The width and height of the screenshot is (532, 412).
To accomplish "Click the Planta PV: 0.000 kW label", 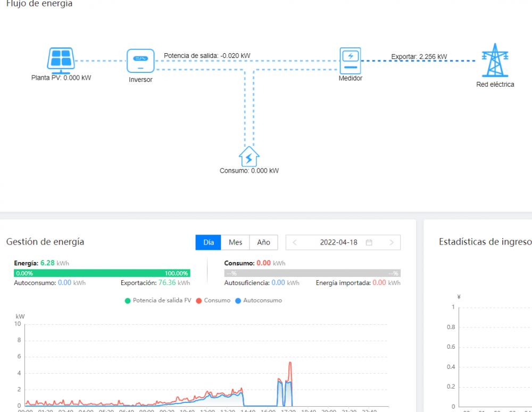I will (61, 78).
